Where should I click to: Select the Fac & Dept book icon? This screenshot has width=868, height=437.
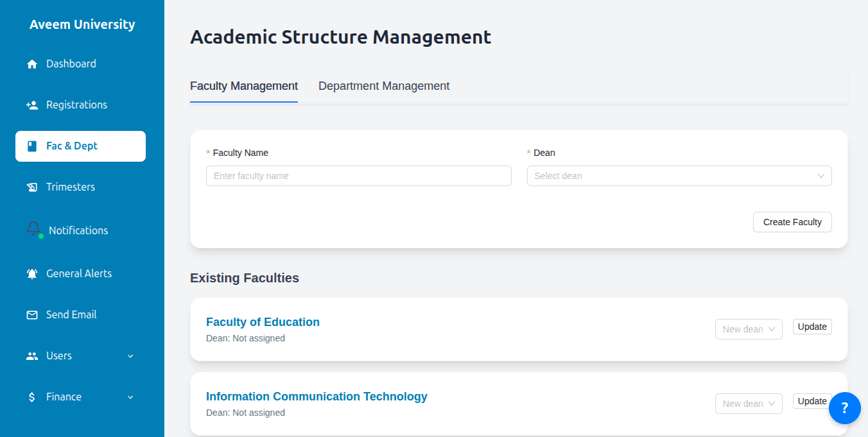(x=32, y=146)
